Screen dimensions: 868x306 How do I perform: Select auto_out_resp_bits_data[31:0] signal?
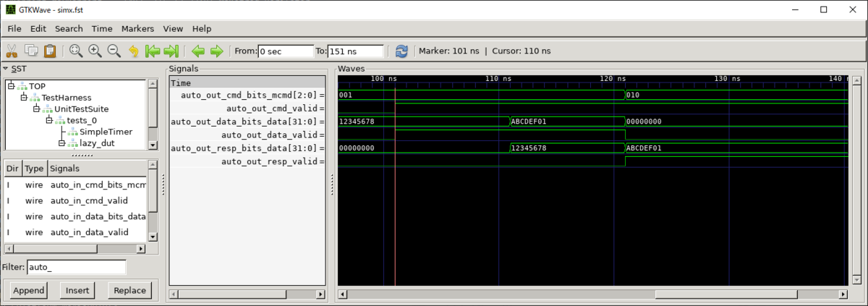pos(247,148)
